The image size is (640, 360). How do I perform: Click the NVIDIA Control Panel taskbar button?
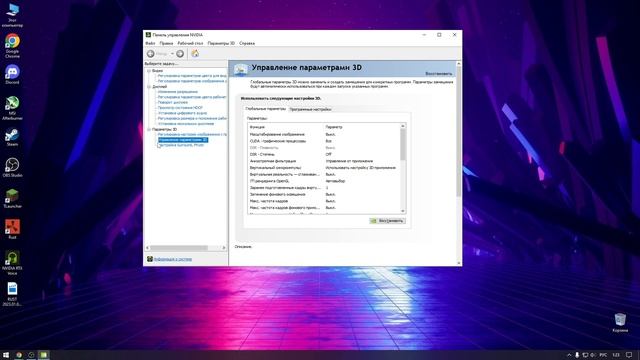point(43,355)
